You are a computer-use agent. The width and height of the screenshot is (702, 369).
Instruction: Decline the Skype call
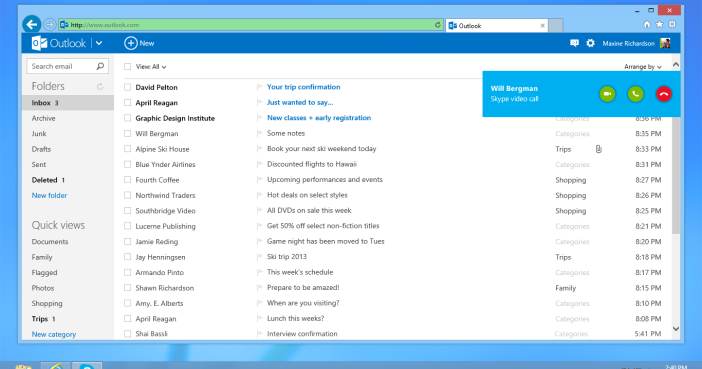663,94
